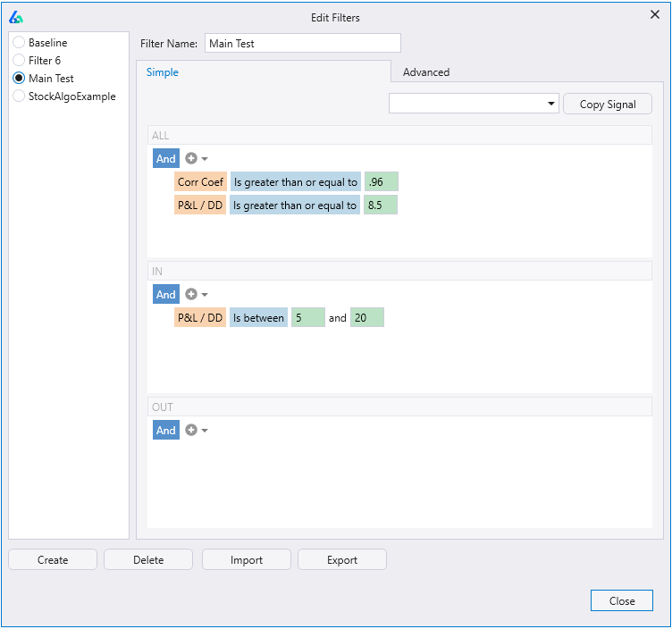Close the Edit Filters dialog with X
The width and height of the screenshot is (672, 629).
tap(654, 14)
